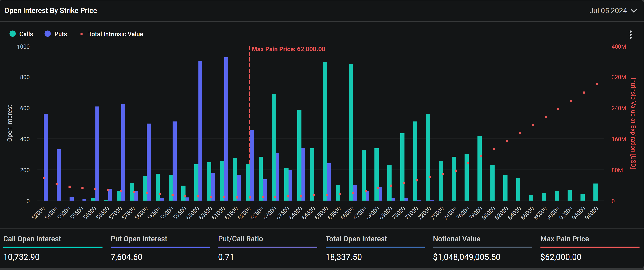
Task: Click the chevron next to the date
Action: tap(634, 11)
